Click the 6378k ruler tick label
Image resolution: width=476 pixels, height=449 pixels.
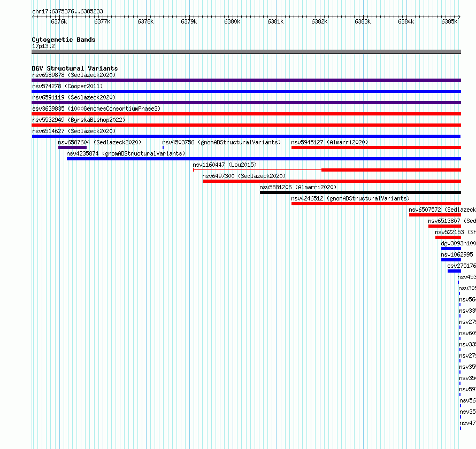click(x=145, y=21)
